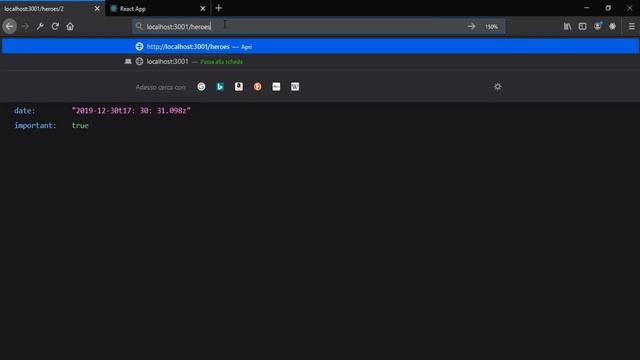Image resolution: width=640 pixels, height=360 pixels.
Task: Switch to the localhost:3001 open tab suggestion
Action: click(320, 62)
